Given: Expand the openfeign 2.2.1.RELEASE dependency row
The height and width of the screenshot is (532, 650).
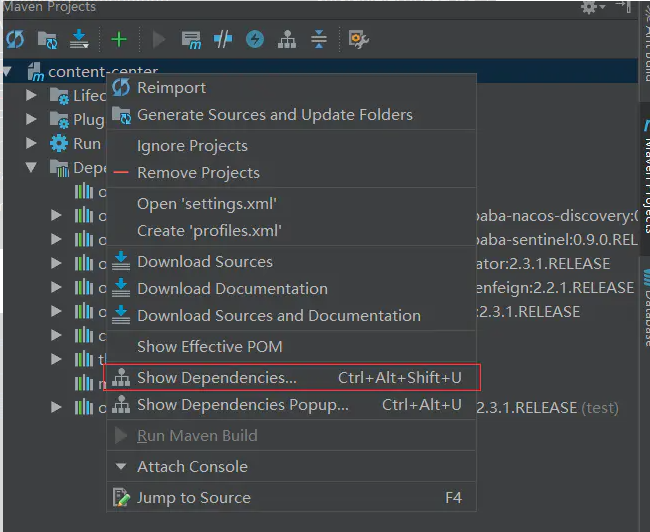Looking at the screenshot, I should pyautogui.click(x=56, y=287).
